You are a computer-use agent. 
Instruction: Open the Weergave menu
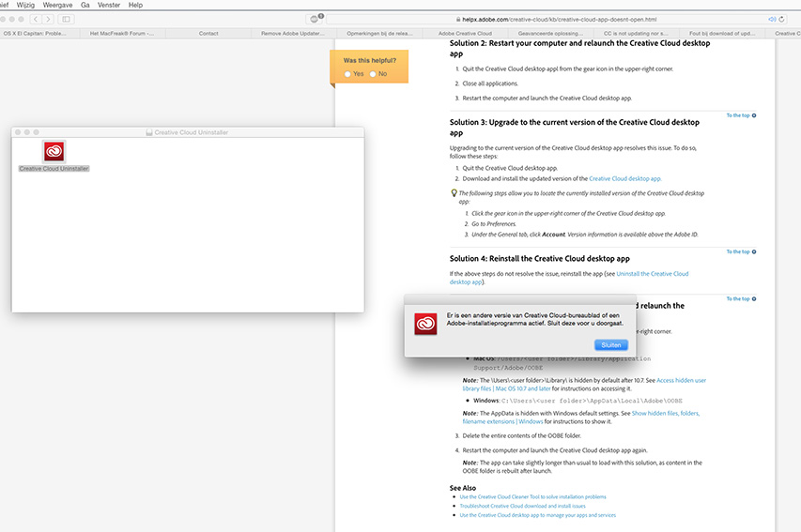pyautogui.click(x=57, y=5)
